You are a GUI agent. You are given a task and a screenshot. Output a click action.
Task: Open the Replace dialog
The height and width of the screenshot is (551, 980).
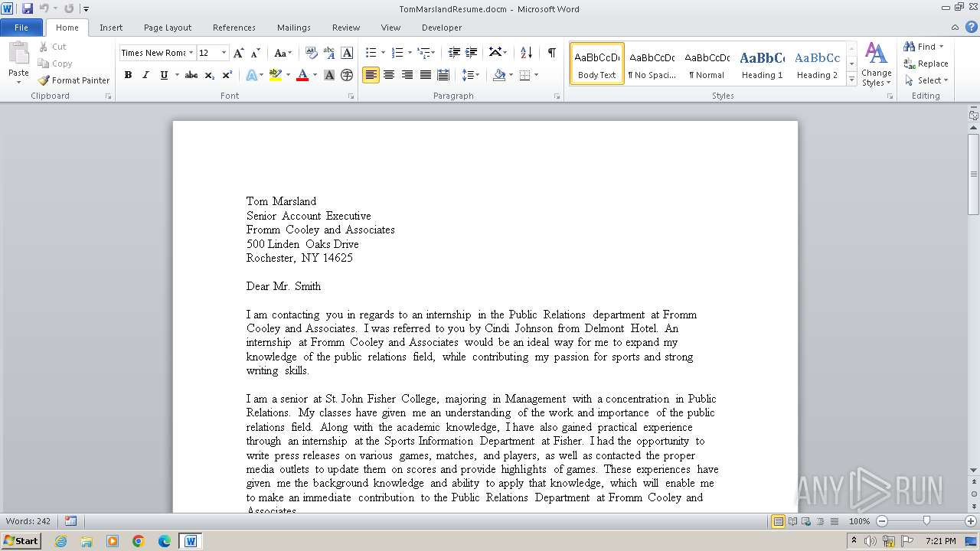click(x=926, y=64)
